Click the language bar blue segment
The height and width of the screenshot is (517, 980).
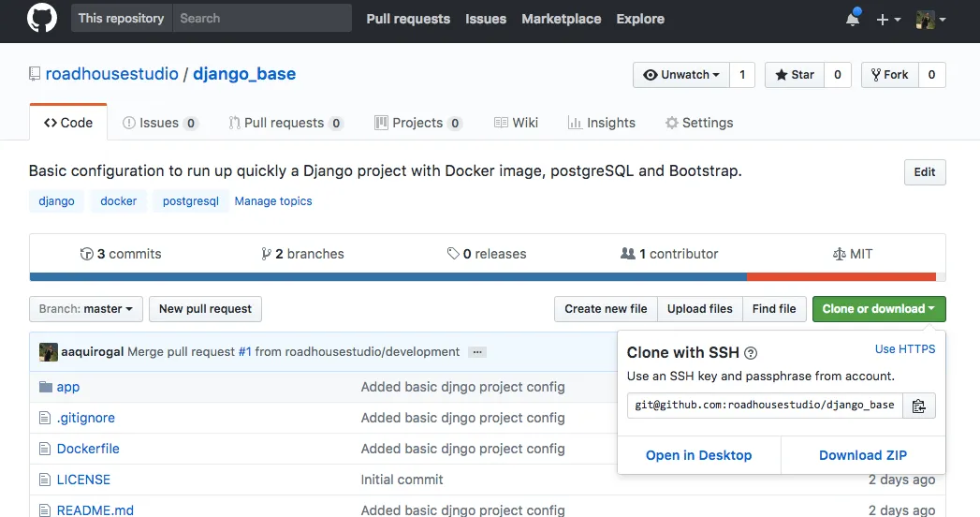(388, 277)
